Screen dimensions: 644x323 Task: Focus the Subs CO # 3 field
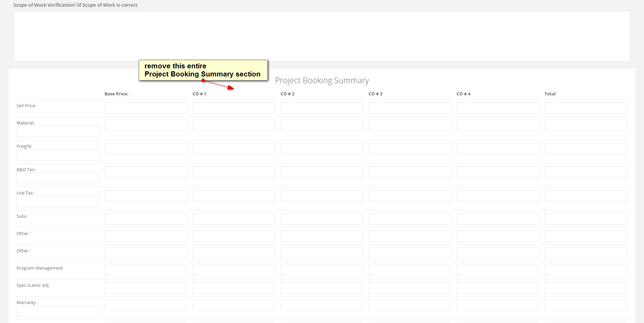410,219
